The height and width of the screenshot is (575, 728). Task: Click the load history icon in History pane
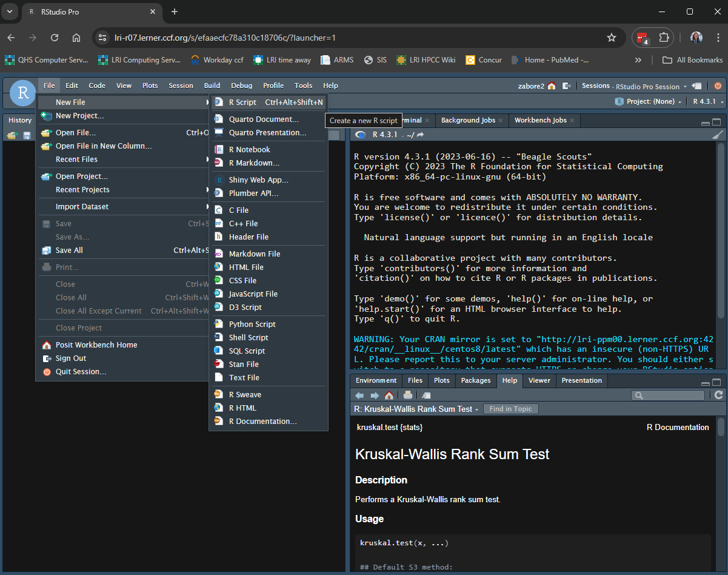point(12,135)
